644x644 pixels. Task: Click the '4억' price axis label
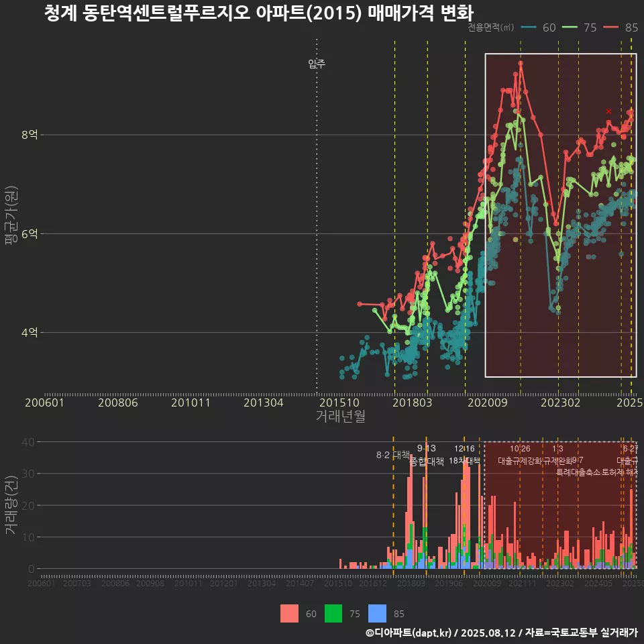(30, 332)
